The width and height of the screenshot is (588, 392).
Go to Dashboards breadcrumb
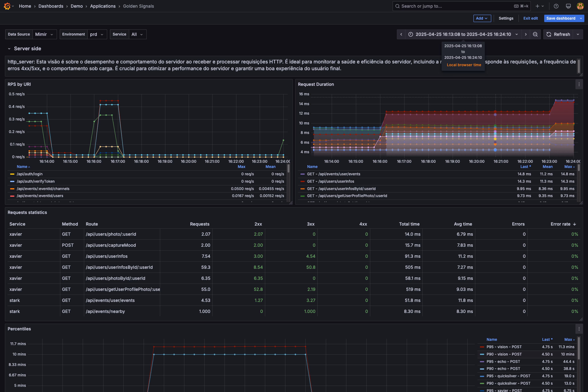pyautogui.click(x=51, y=6)
